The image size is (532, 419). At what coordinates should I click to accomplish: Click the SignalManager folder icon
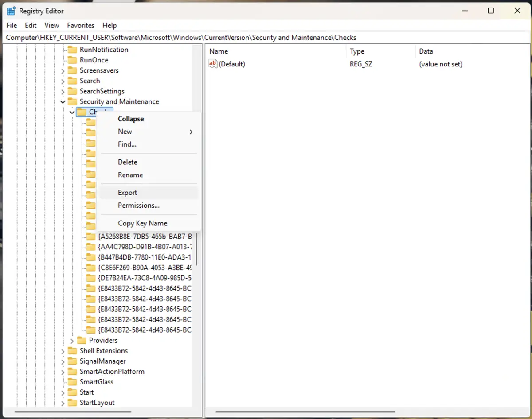[x=72, y=361]
